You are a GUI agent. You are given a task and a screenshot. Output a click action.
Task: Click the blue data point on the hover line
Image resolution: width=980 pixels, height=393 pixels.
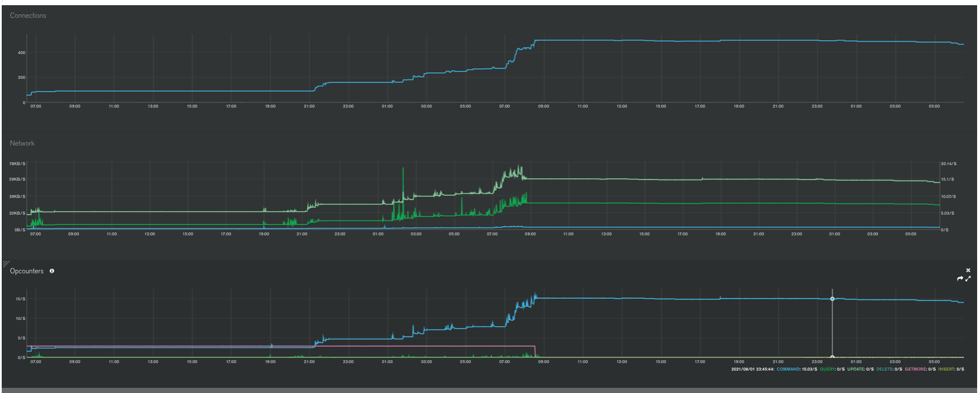pyautogui.click(x=832, y=299)
